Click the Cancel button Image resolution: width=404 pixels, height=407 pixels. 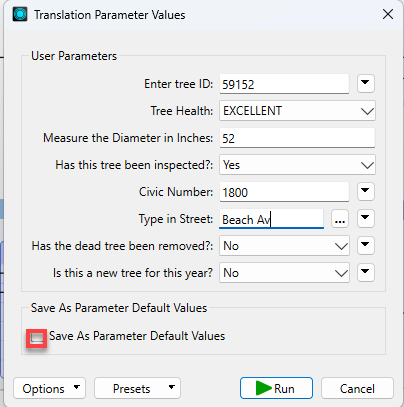click(x=357, y=388)
